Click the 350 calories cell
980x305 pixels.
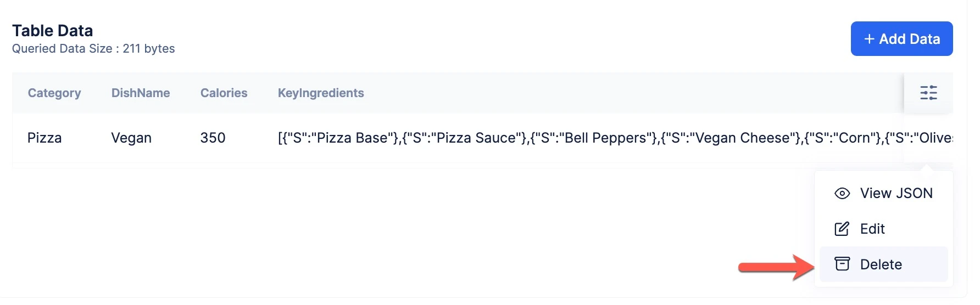pyautogui.click(x=213, y=138)
